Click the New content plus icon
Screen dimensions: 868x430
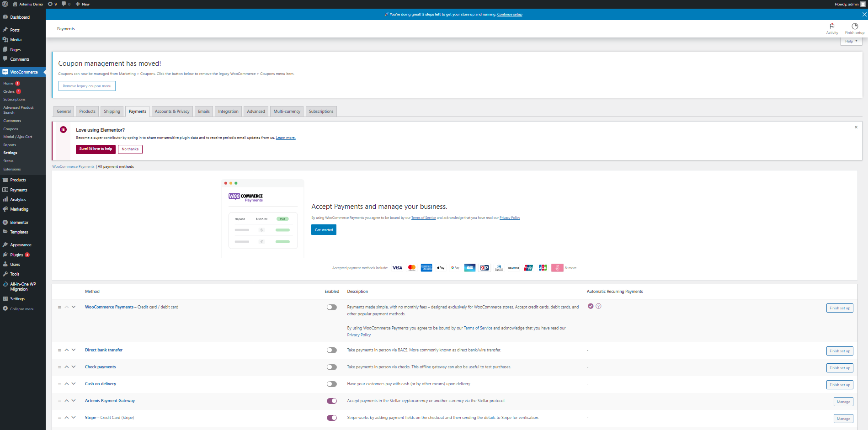(x=78, y=4)
